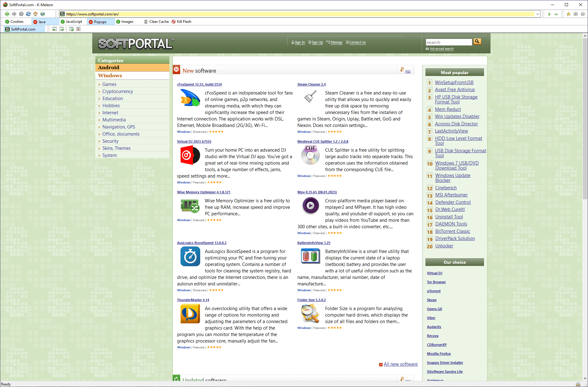Click the green Up triangle button
Viewport: 588px width, 387px height.
click(556, 14)
